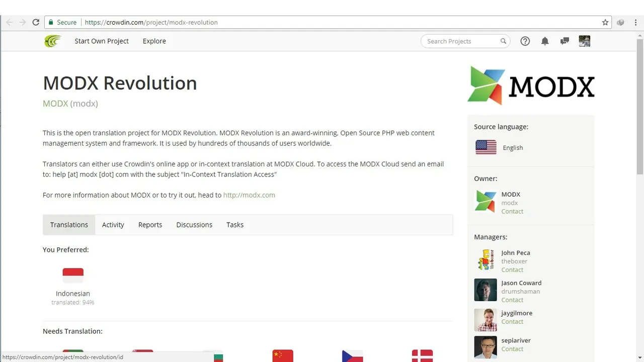644x362 pixels.
Task: Bookmark this page with the star icon
Action: pos(605,22)
